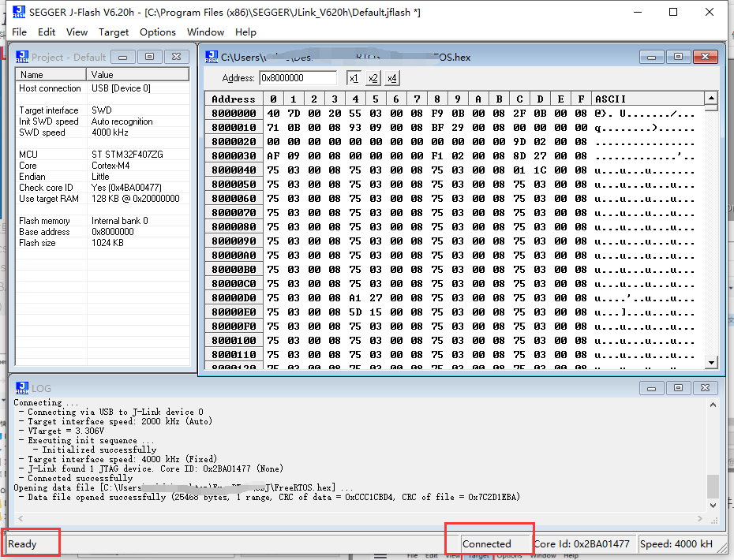Select the MCU row in the Project panel
The image size is (734, 560).
79,155
